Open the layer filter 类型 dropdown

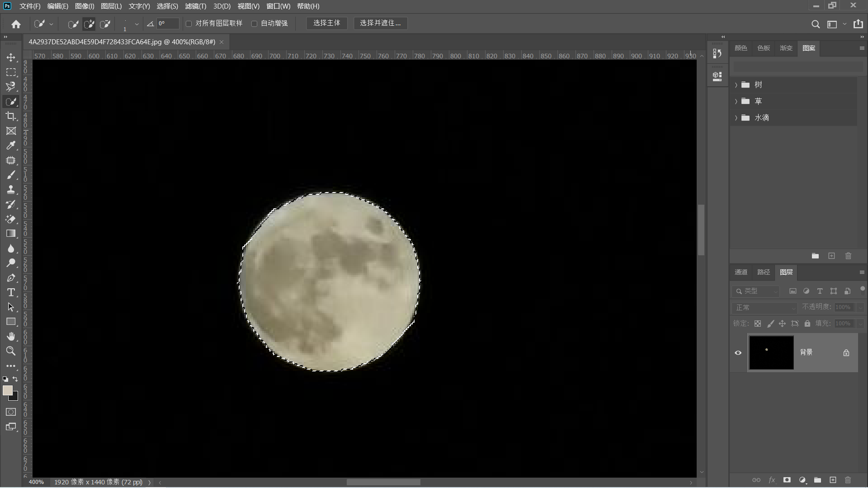tap(755, 291)
